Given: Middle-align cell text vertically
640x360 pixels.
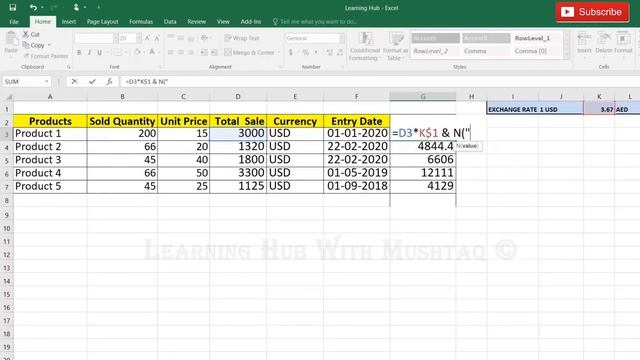Looking at the screenshot, I should pyautogui.click(x=181, y=38).
